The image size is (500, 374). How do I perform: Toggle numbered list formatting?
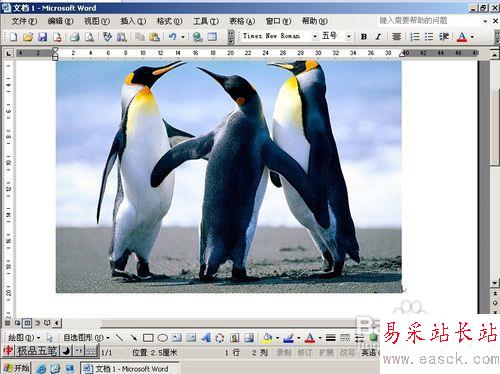coord(415,37)
